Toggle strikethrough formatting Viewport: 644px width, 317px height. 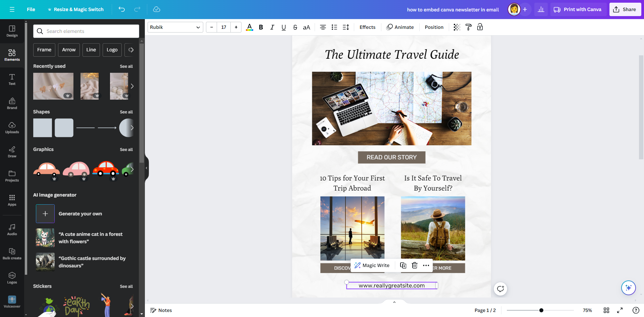click(295, 27)
